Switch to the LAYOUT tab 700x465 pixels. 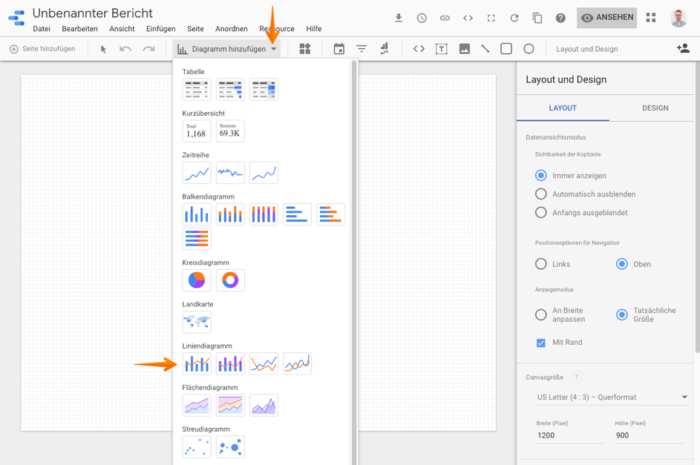point(562,108)
